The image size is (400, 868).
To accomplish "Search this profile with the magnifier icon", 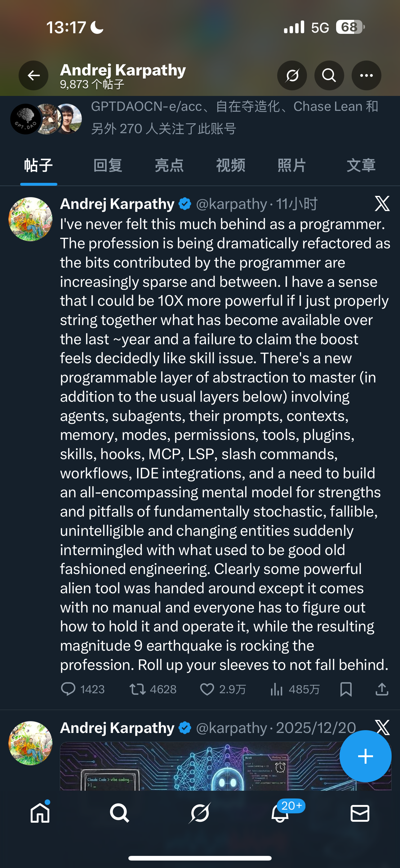I will pos(329,75).
